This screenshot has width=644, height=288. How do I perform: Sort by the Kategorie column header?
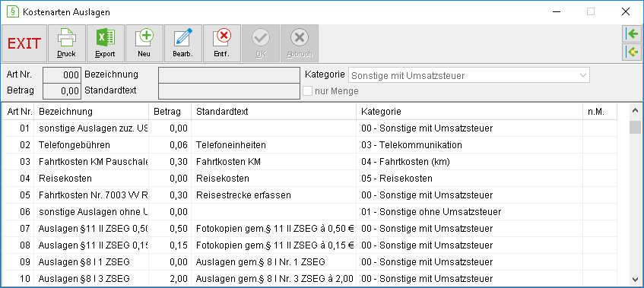(470, 112)
